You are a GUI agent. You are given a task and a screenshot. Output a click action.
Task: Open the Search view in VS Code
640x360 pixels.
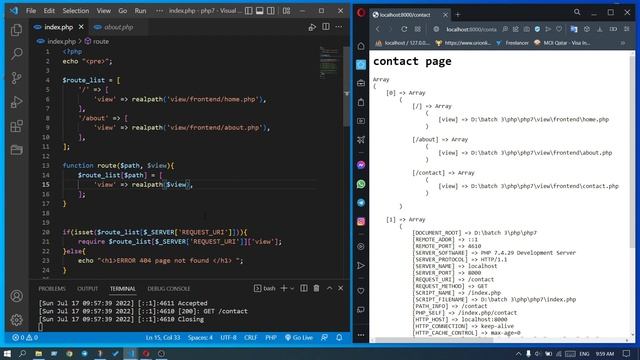coord(16,53)
